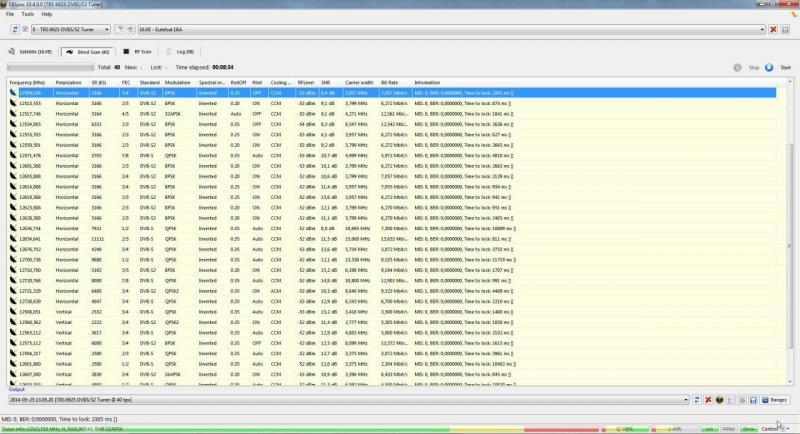
Task: Sort table by Frequency (KHz) column header
Action: click(27, 82)
